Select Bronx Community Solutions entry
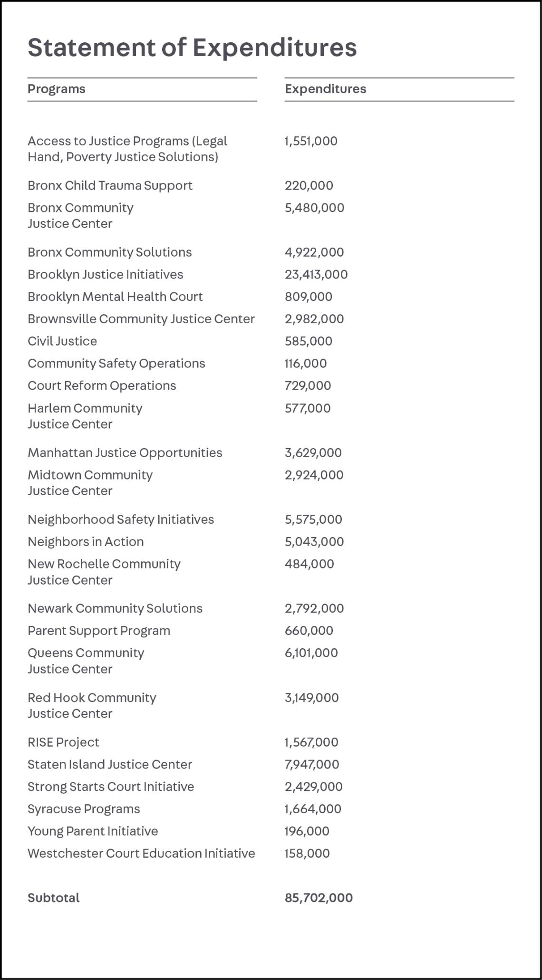Image resolution: width=542 pixels, height=980 pixels. [110, 252]
